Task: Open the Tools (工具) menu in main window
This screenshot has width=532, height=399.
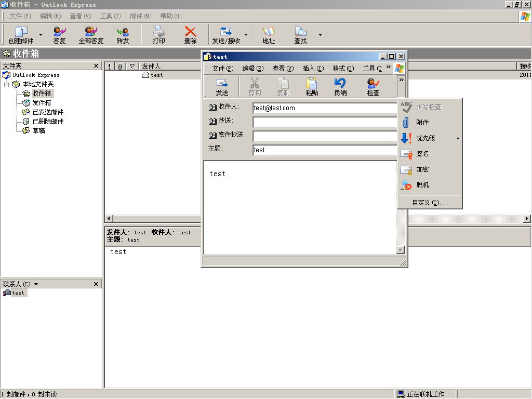Action: pos(111,16)
